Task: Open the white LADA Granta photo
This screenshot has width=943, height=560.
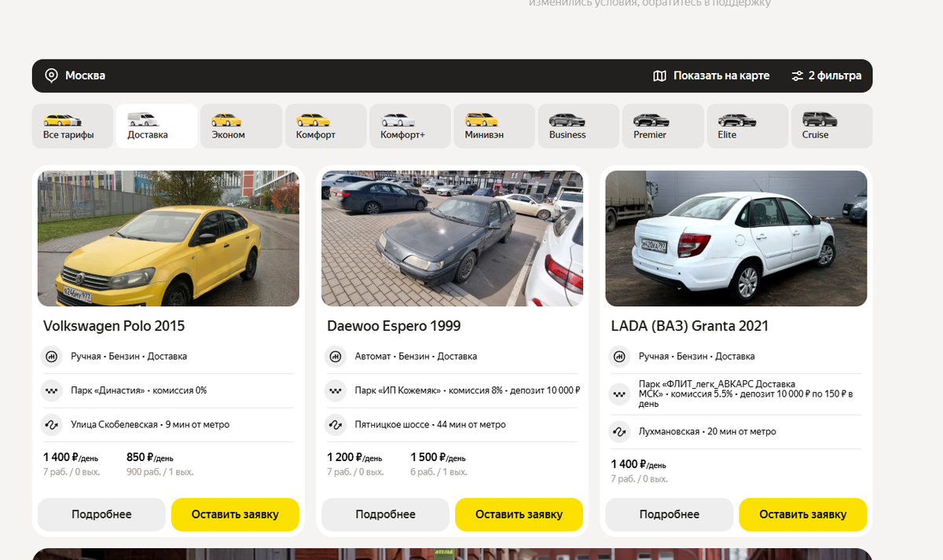Action: (736, 239)
